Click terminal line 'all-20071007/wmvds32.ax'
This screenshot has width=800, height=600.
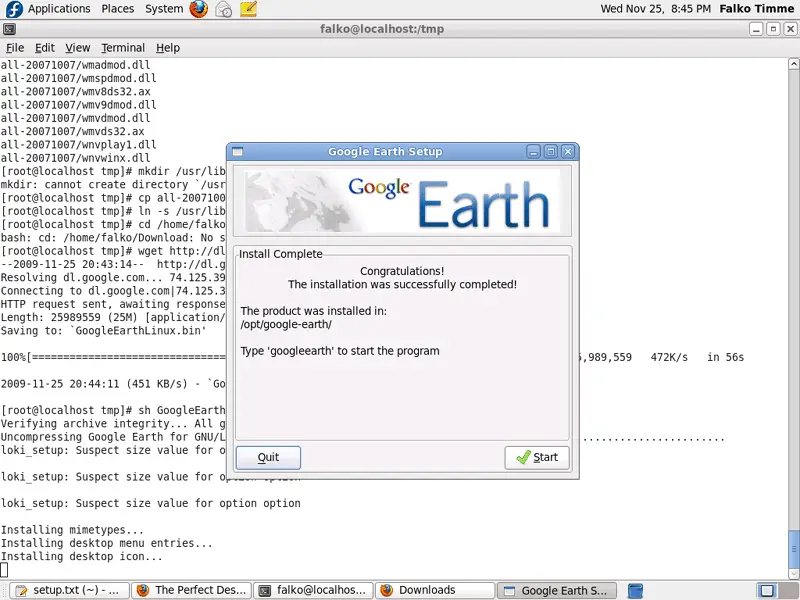coord(72,132)
